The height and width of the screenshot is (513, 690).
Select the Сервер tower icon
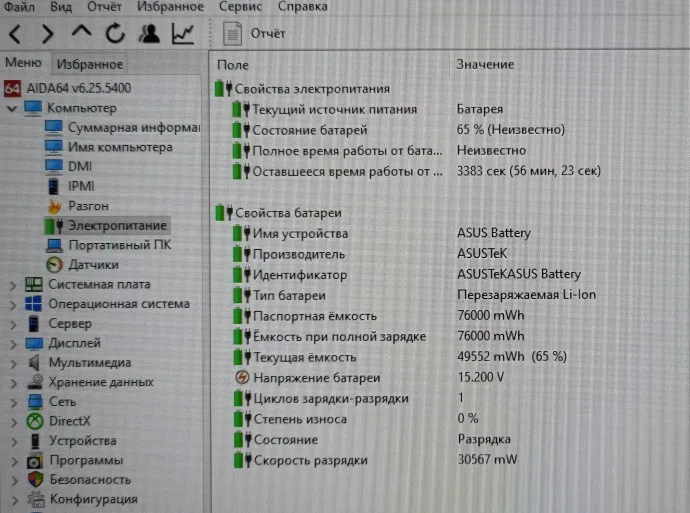tap(33, 323)
